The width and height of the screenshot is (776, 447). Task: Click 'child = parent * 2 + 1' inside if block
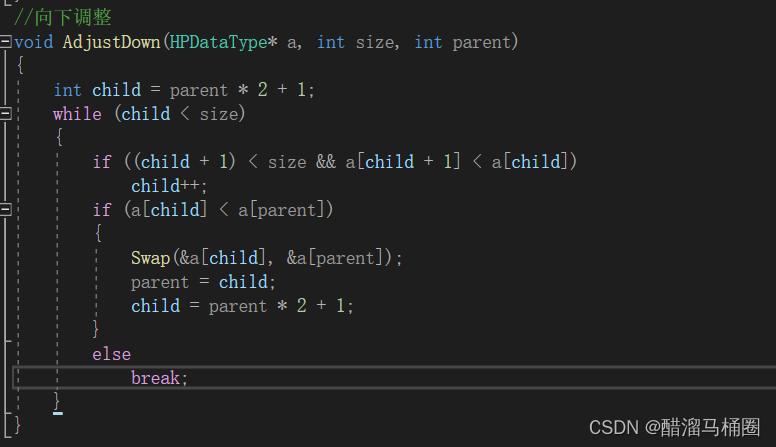click(242, 306)
